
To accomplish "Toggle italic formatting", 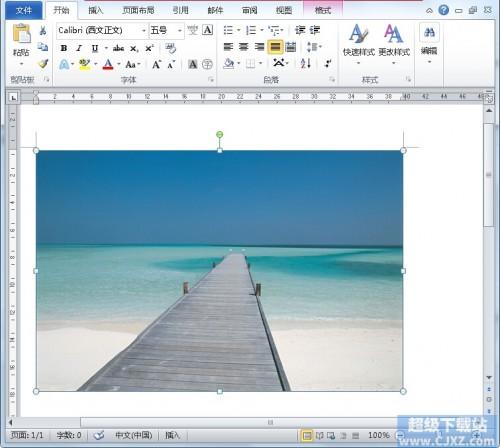I will click(x=79, y=48).
